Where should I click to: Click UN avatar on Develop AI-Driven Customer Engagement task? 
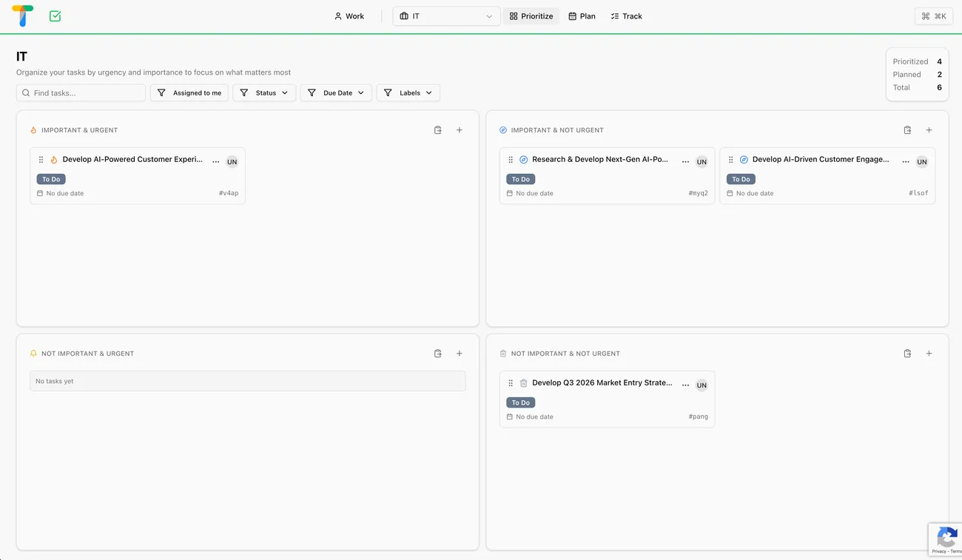(921, 162)
